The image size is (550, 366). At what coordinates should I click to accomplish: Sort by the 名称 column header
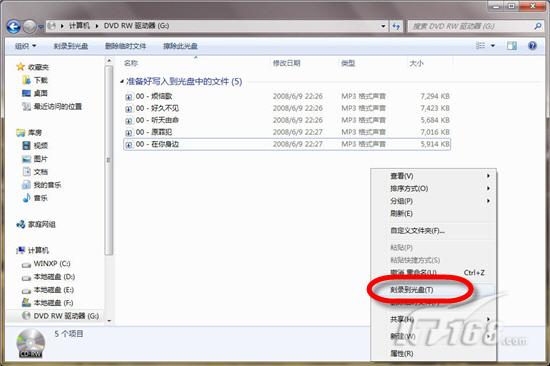131,63
